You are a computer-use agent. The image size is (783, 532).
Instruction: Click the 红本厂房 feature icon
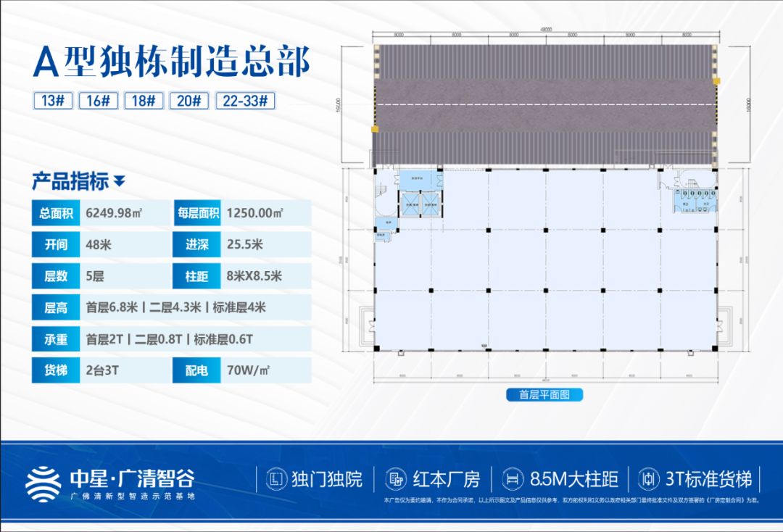click(396, 479)
